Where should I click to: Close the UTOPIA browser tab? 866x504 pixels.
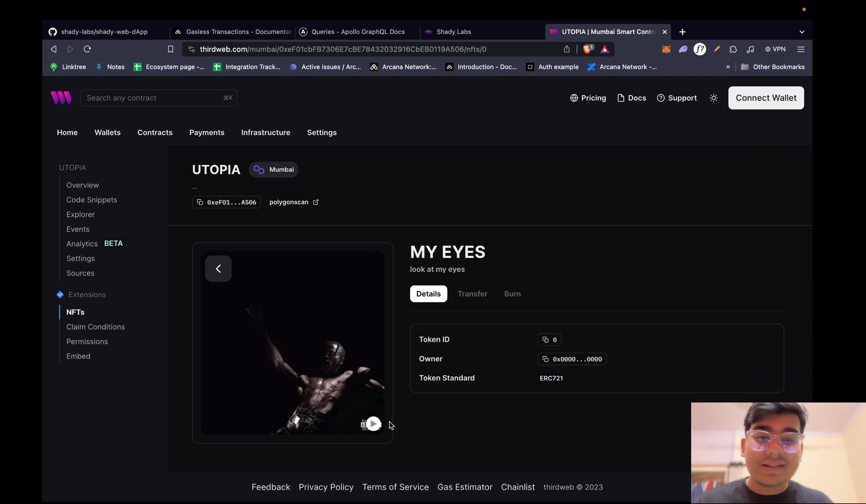tap(664, 32)
